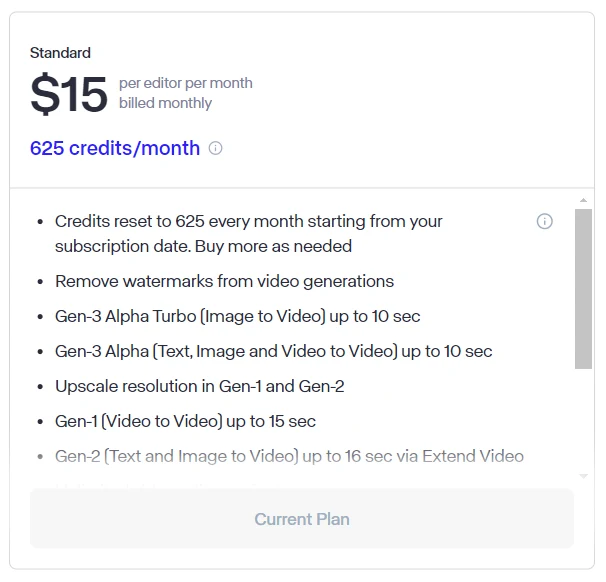Click Gen-3 Alpha Text, Image and Video line
The image size is (606, 582).
274,351
